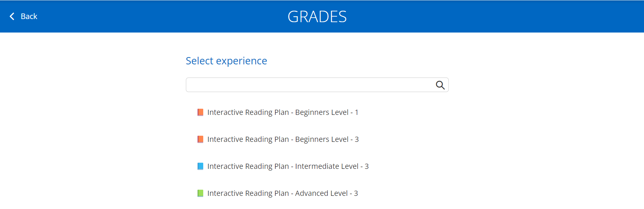The width and height of the screenshot is (644, 209).
Task: Click the words Beginners Level - 3
Action: (327, 139)
